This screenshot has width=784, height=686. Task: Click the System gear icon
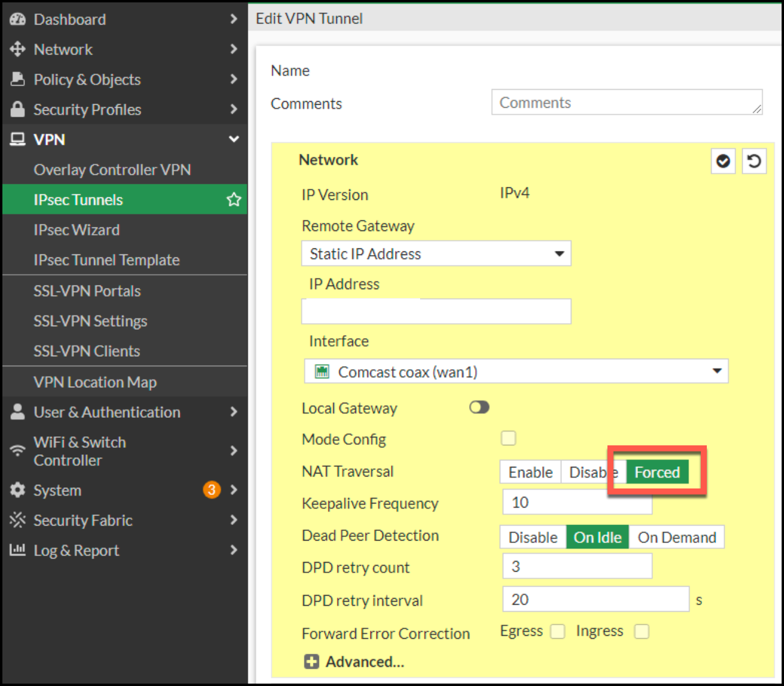(x=18, y=490)
